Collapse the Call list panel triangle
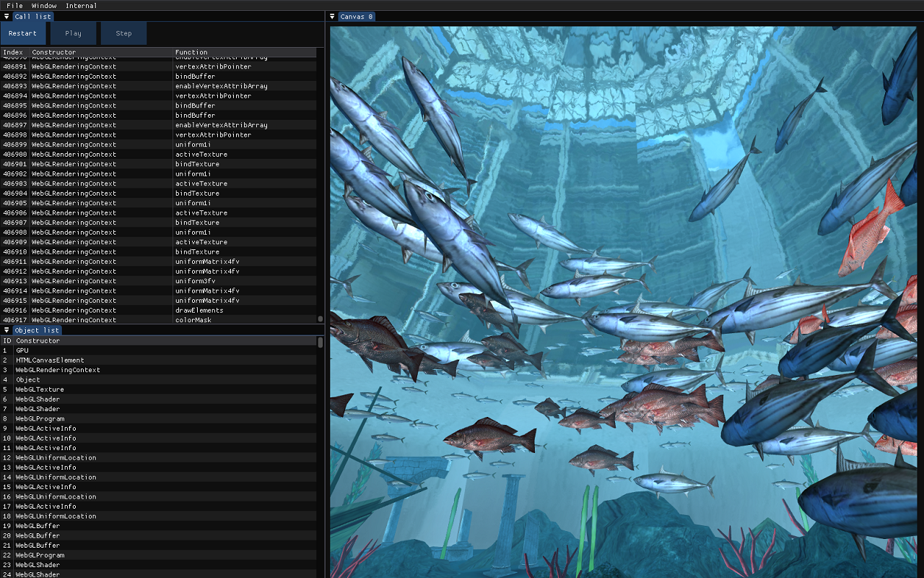Screen dimensions: 924x578 coord(6,17)
